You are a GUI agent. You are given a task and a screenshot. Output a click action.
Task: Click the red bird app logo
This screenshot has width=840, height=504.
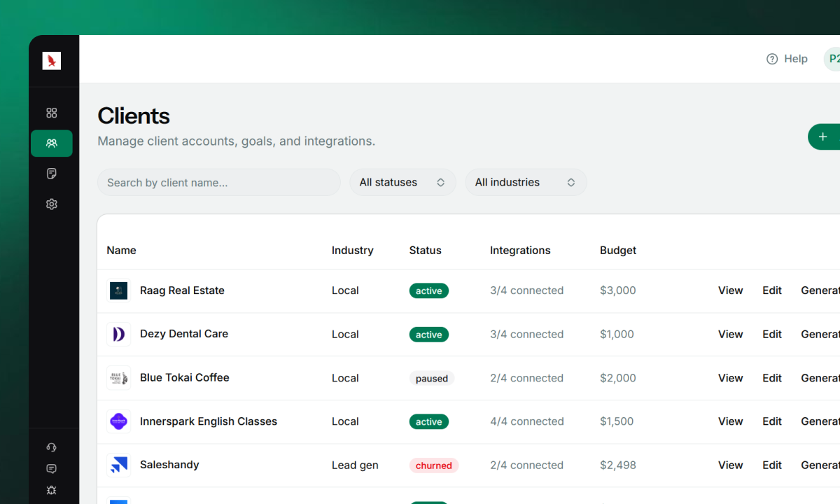click(51, 61)
